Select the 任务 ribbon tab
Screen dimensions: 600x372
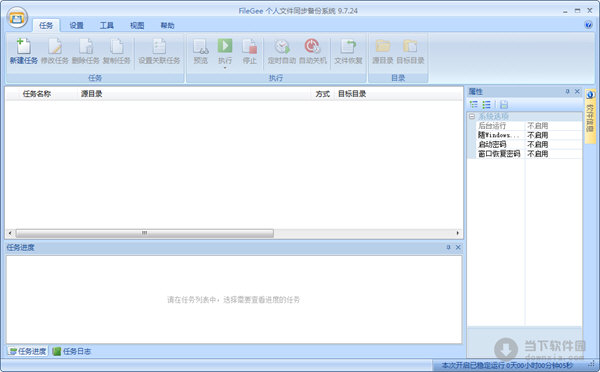pos(46,26)
